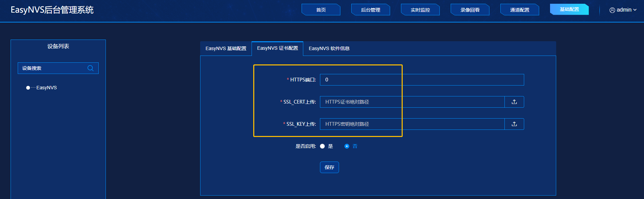Click the 是否启用 label

[306, 146]
